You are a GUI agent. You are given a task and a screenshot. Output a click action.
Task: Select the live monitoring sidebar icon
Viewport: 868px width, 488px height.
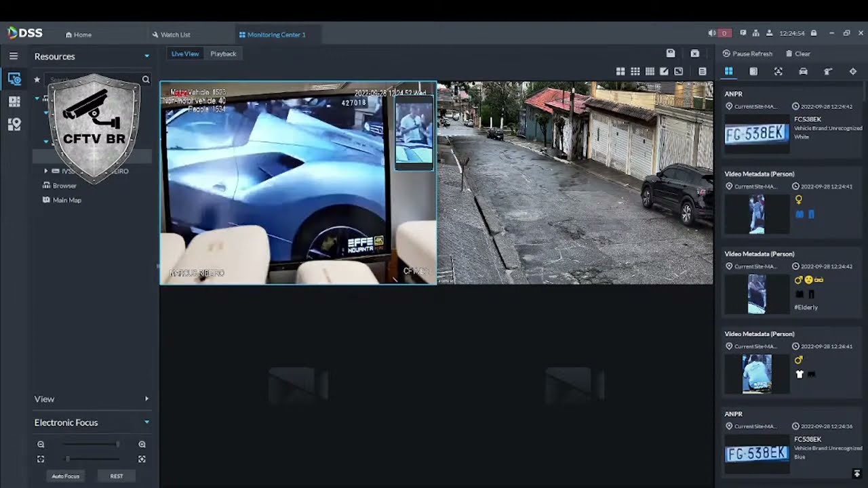click(14, 79)
